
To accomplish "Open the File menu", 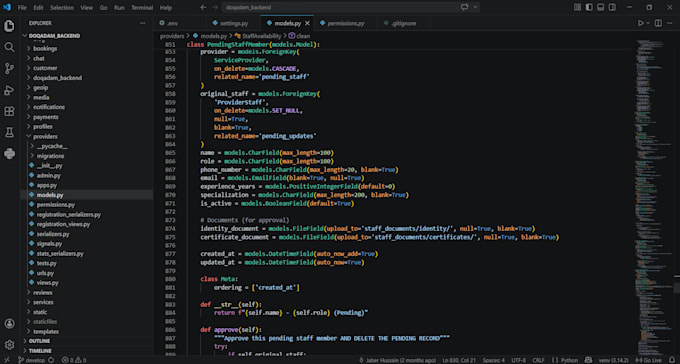I will pos(22,7).
